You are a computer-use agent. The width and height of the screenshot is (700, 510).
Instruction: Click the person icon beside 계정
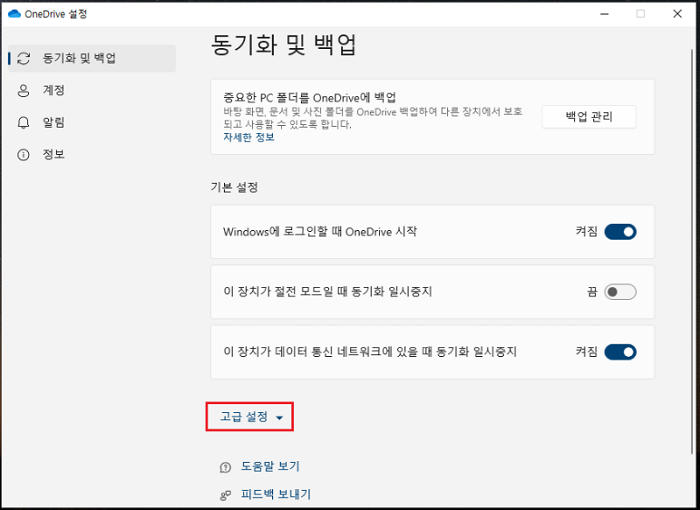click(23, 90)
